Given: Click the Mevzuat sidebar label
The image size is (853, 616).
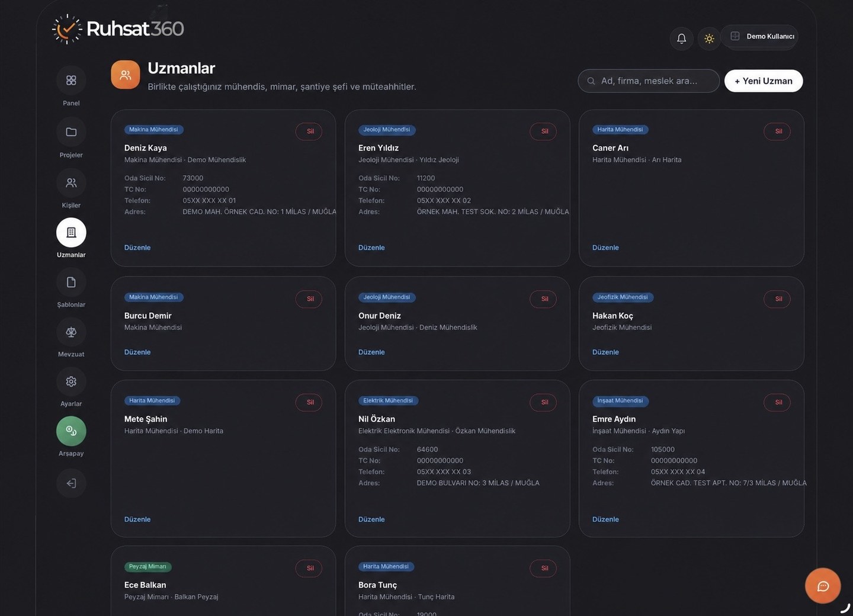Looking at the screenshot, I should tap(71, 355).
